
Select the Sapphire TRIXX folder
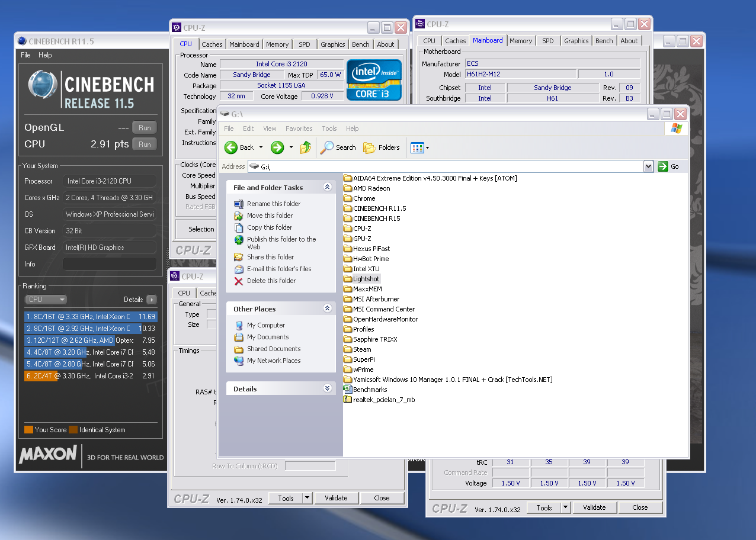pos(370,339)
